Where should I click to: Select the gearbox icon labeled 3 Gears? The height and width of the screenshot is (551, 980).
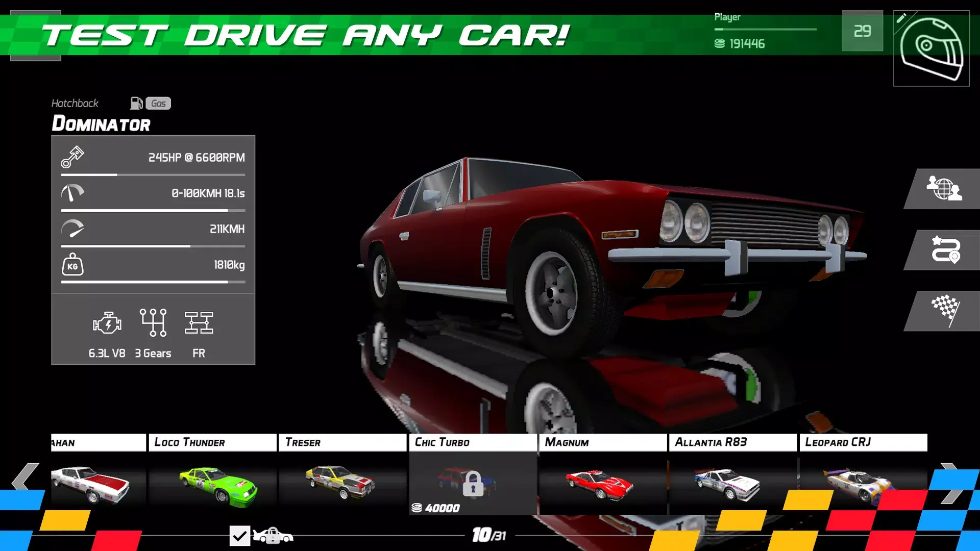pyautogui.click(x=153, y=321)
